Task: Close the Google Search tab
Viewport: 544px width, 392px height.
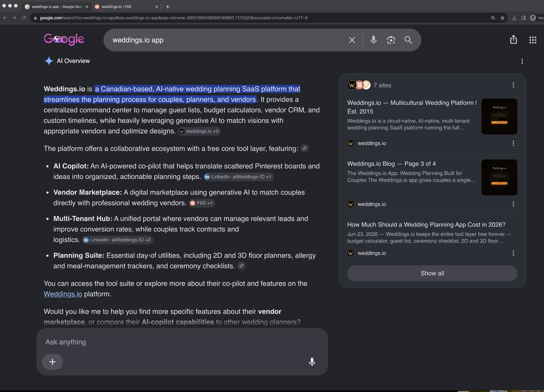Action: (87, 7)
